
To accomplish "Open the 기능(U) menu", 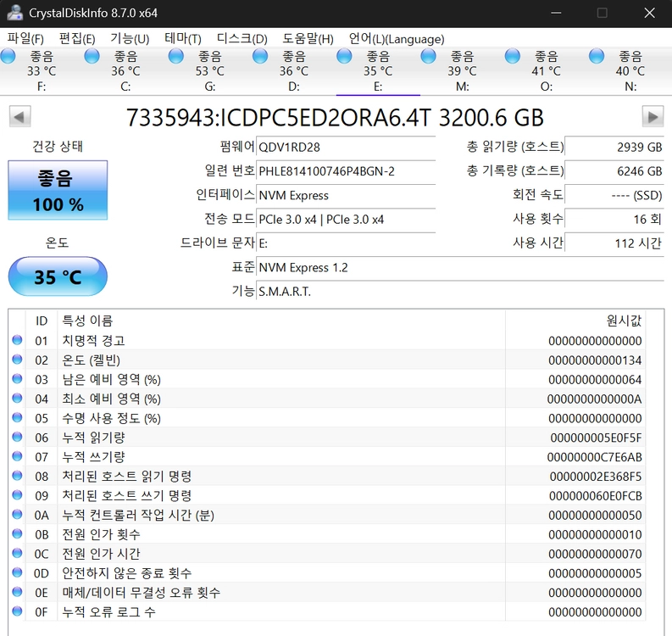I will tap(130, 39).
